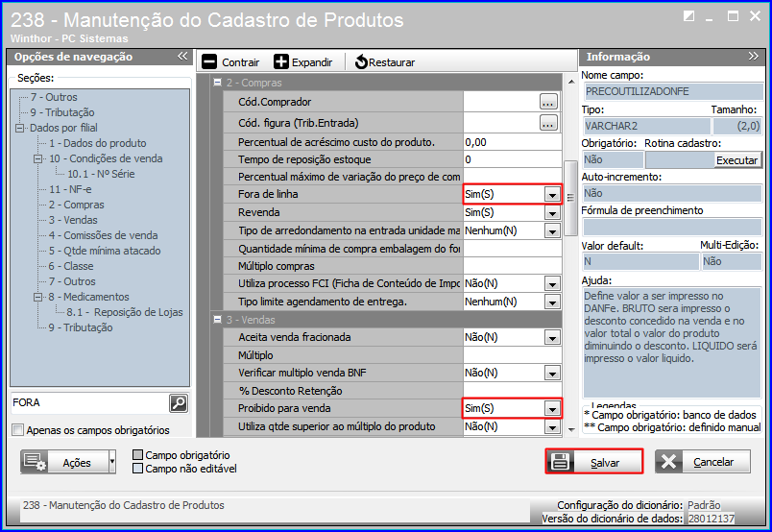Click the Cancelar button
Viewport: 772px width, 532px height.
coord(703,462)
